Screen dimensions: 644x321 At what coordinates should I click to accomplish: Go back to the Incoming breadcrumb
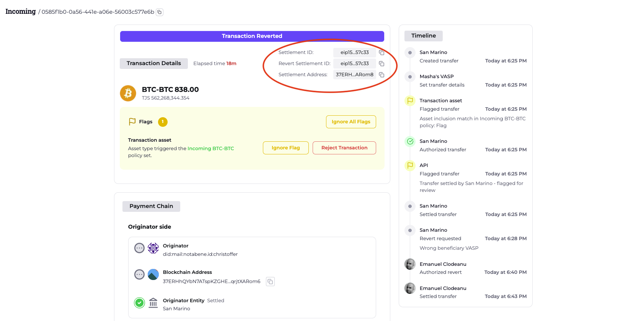coord(21,11)
